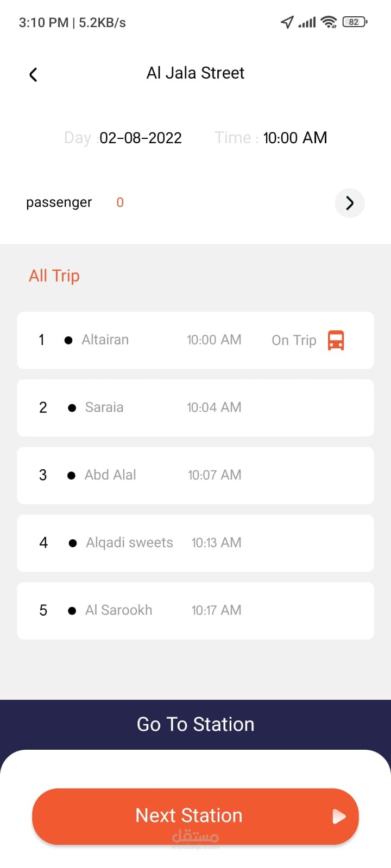Screen dimensions: 391x868
Task: Tap the Wi-Fi status icon
Action: [329, 22]
